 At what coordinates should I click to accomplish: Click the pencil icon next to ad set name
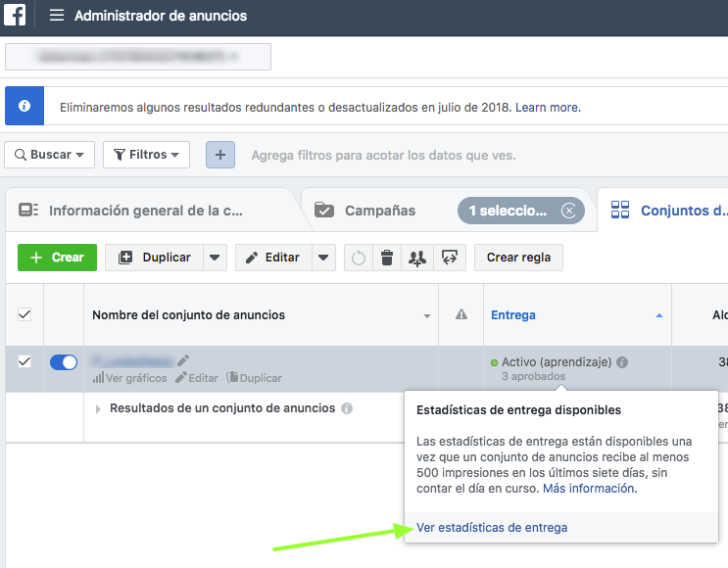[x=183, y=360]
